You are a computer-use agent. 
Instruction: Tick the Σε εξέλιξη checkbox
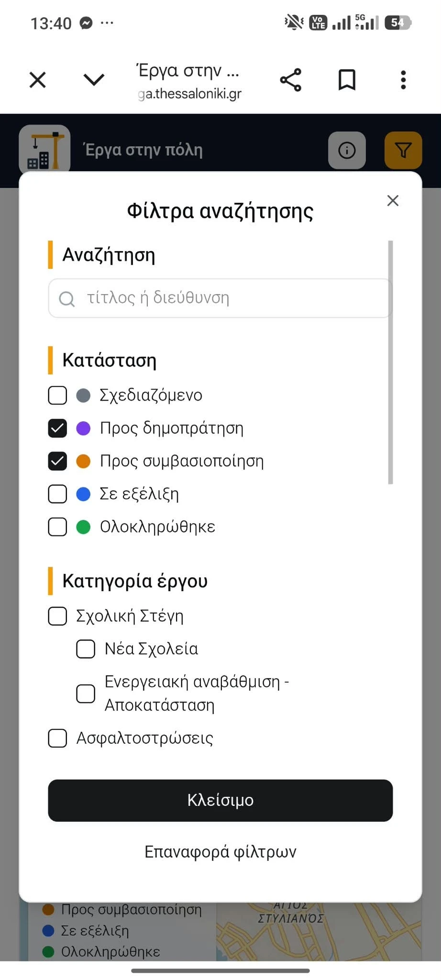(x=57, y=494)
